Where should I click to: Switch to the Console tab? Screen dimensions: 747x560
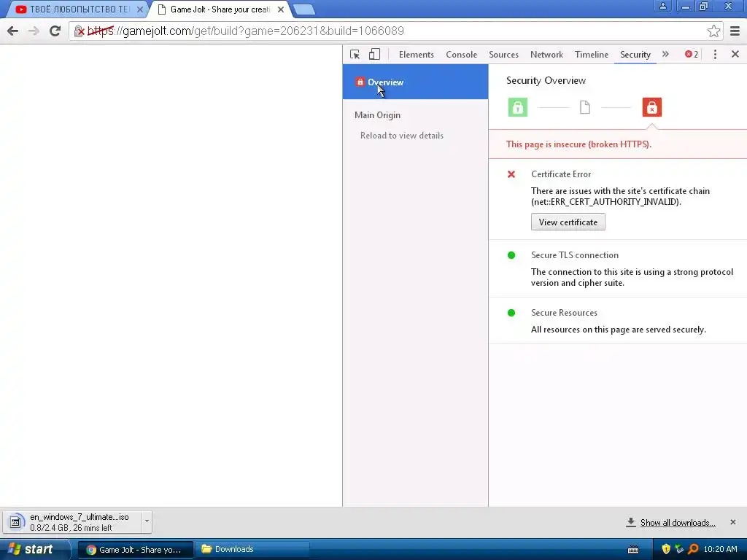tap(461, 55)
